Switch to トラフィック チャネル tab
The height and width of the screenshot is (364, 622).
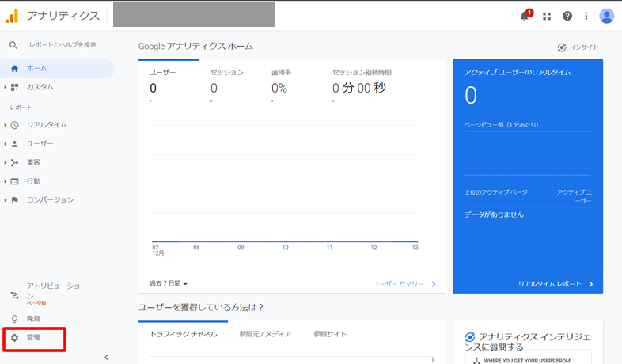(184, 334)
